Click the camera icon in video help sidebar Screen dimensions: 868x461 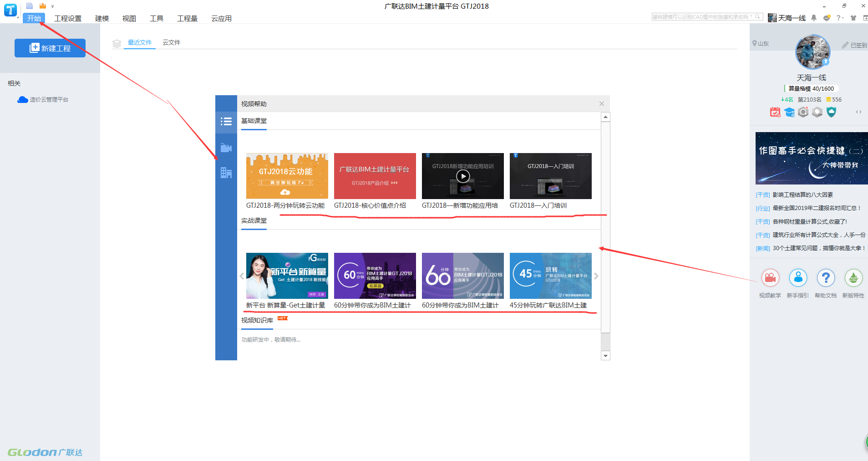click(226, 148)
